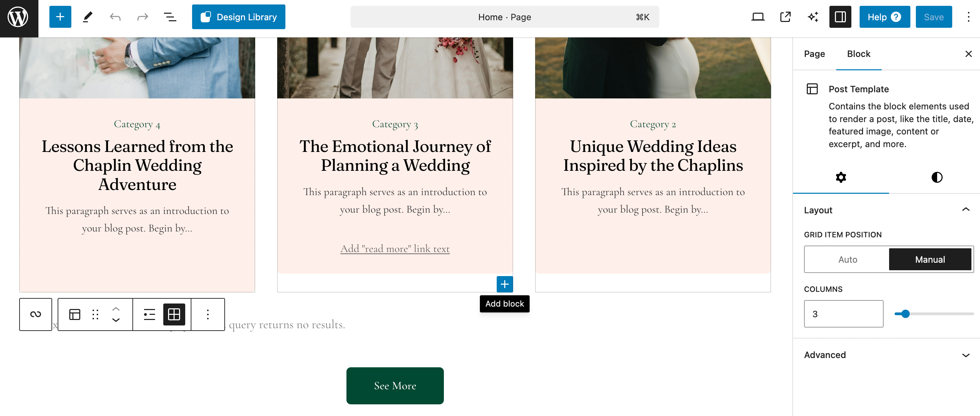Viewport: 980px width, 416px height.
Task: Move block up with up chevron
Action: 116,309
